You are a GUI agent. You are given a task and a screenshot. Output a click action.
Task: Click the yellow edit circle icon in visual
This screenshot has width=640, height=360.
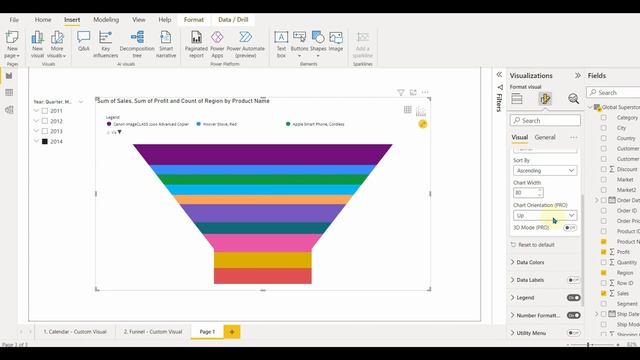423,124
